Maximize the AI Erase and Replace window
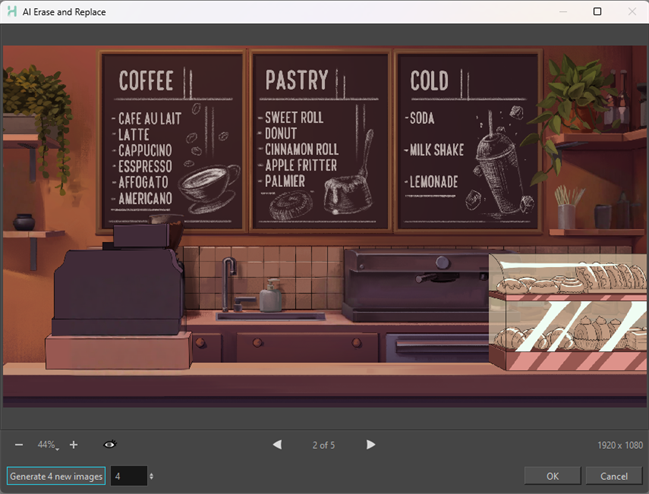 [597, 12]
